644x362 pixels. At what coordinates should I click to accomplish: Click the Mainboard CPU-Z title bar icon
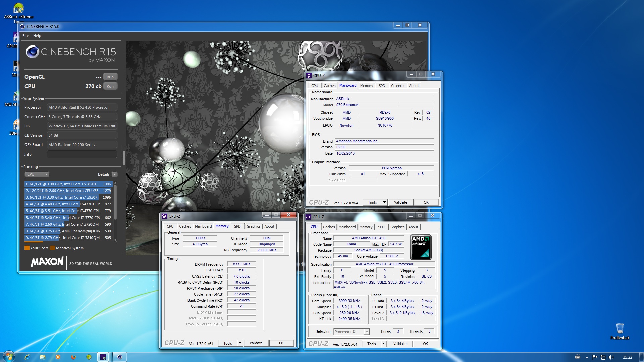[x=309, y=76]
